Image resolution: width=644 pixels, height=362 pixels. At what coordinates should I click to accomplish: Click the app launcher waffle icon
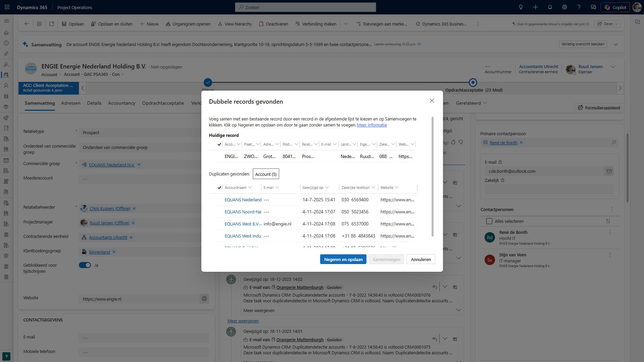pyautogui.click(x=7, y=7)
